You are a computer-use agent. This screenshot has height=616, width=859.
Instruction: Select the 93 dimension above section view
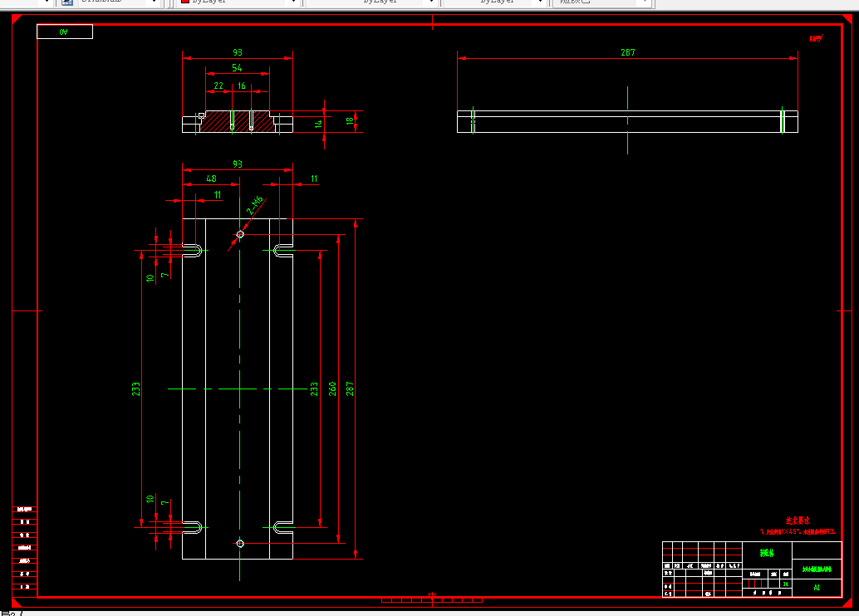tap(238, 52)
